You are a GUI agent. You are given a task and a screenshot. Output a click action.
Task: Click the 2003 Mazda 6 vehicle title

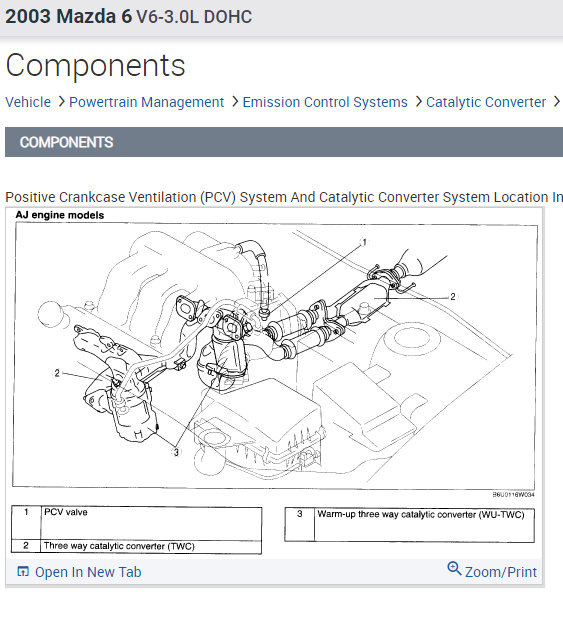(128, 17)
